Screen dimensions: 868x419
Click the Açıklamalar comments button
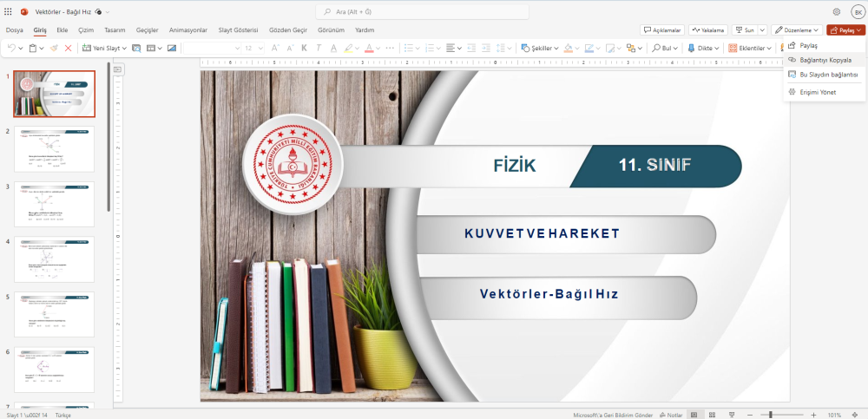pyautogui.click(x=662, y=29)
